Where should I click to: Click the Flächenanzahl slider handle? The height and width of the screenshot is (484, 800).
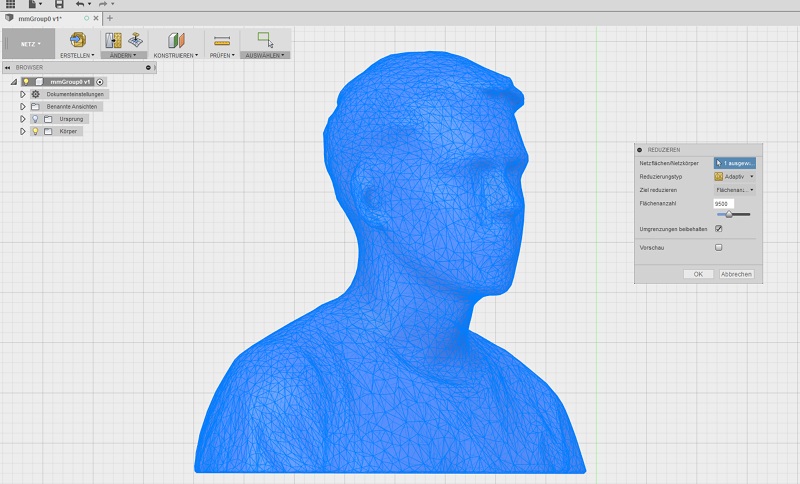pos(729,214)
